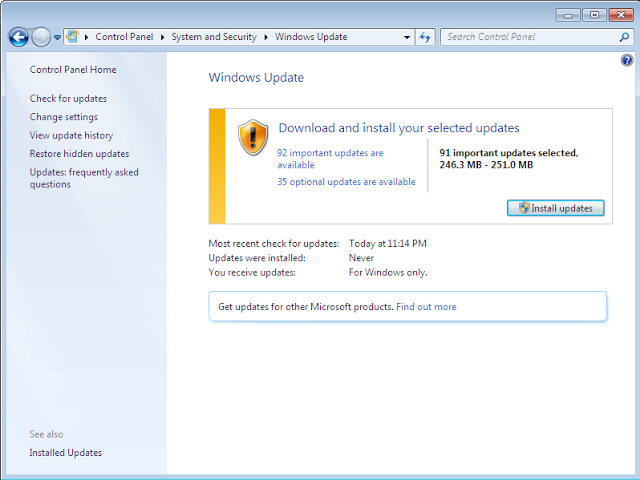Open the System and Security breadcrumb
The image size is (640, 480).
[213, 37]
